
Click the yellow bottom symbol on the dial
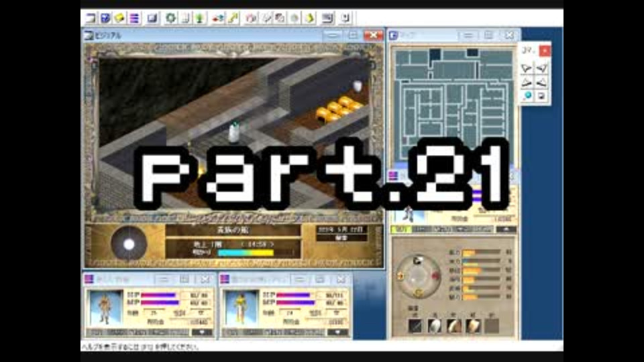pyautogui.click(x=418, y=293)
